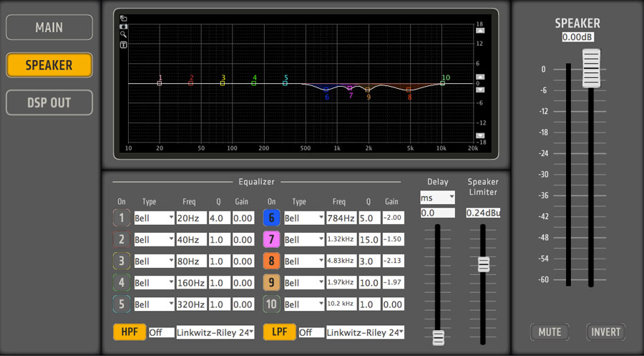Click the up arrow near 18 dB scale
The height and width of the screenshot is (356, 644).
[x=480, y=30]
